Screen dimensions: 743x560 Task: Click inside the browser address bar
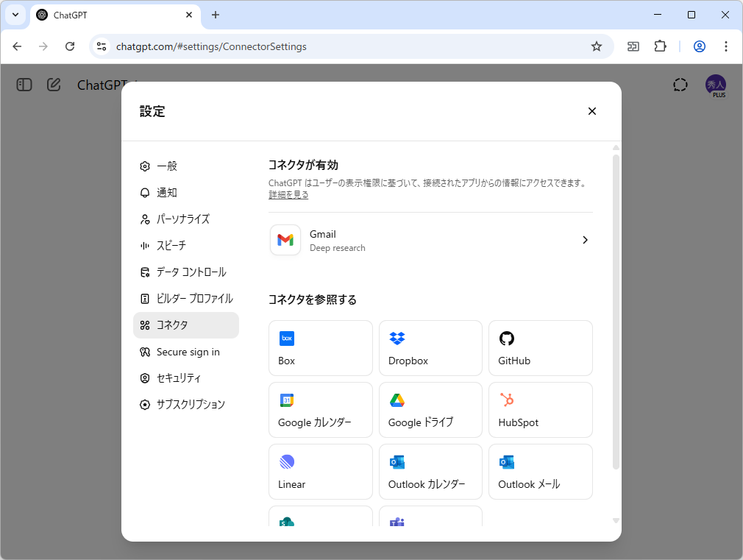(x=294, y=46)
